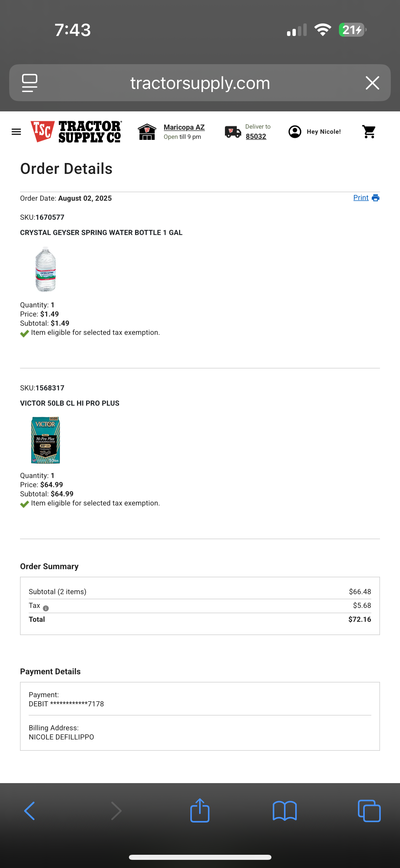Image resolution: width=400 pixels, height=868 pixels.
Task: Click the Tax info icon
Action: [46, 608]
